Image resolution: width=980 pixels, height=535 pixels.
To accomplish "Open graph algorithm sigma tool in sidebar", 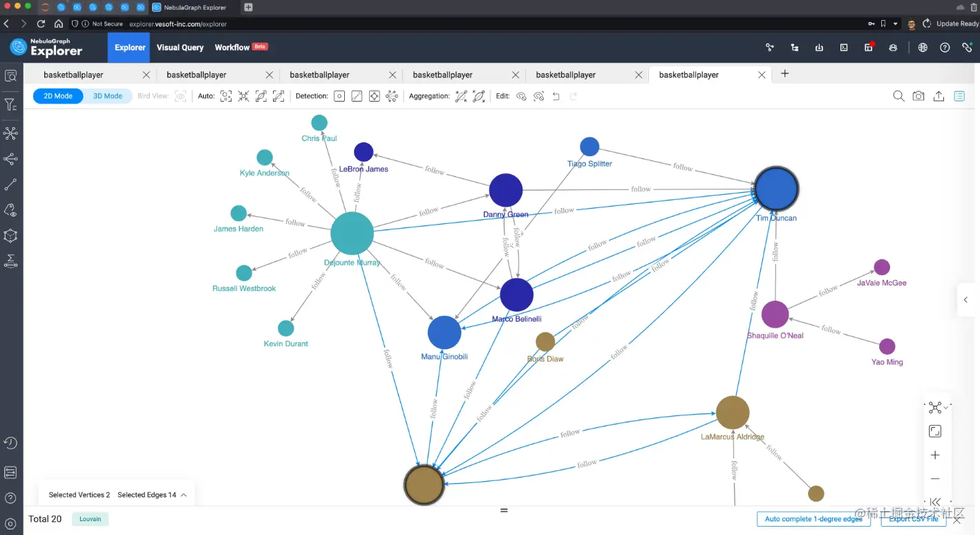I will (x=10, y=261).
